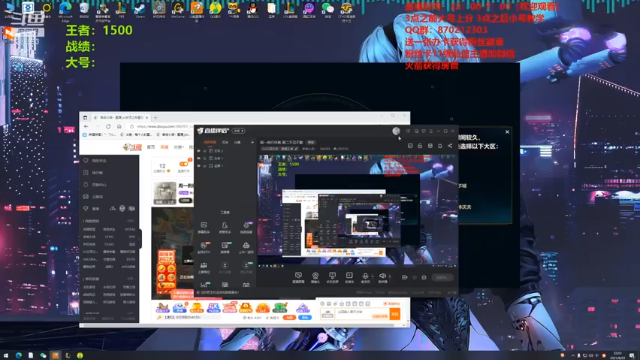This screenshot has width=640, height=360.
Task: Toggle orange switch on Douyu page
Action: click(x=184, y=164)
